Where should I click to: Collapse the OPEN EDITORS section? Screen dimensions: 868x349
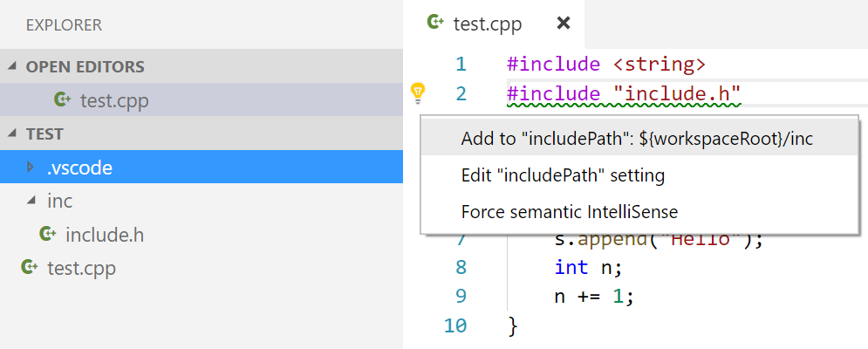pyautogui.click(x=13, y=66)
